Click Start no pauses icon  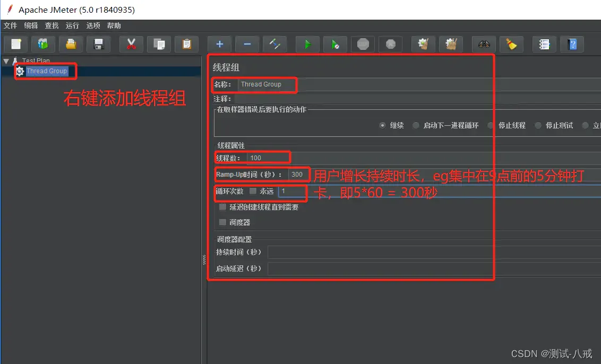click(x=336, y=45)
